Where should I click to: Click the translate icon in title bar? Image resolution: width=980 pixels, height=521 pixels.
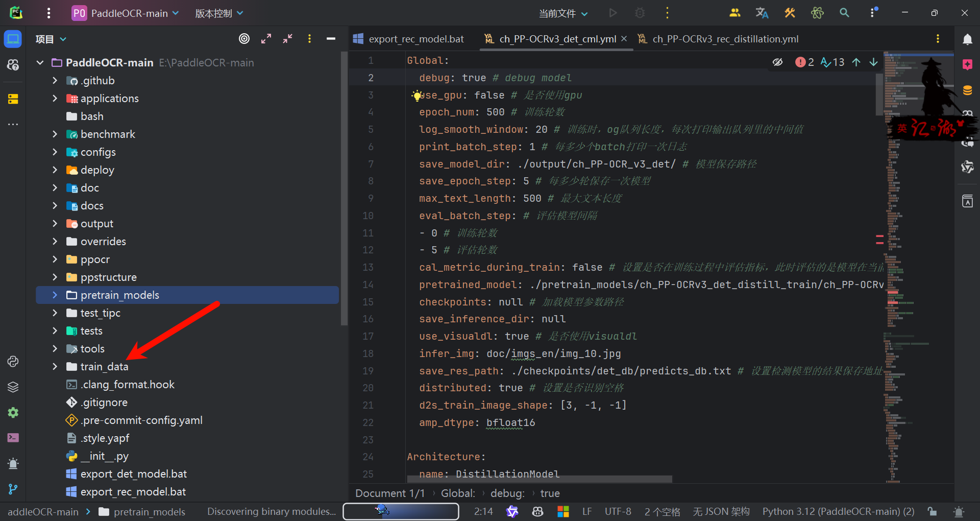point(762,13)
